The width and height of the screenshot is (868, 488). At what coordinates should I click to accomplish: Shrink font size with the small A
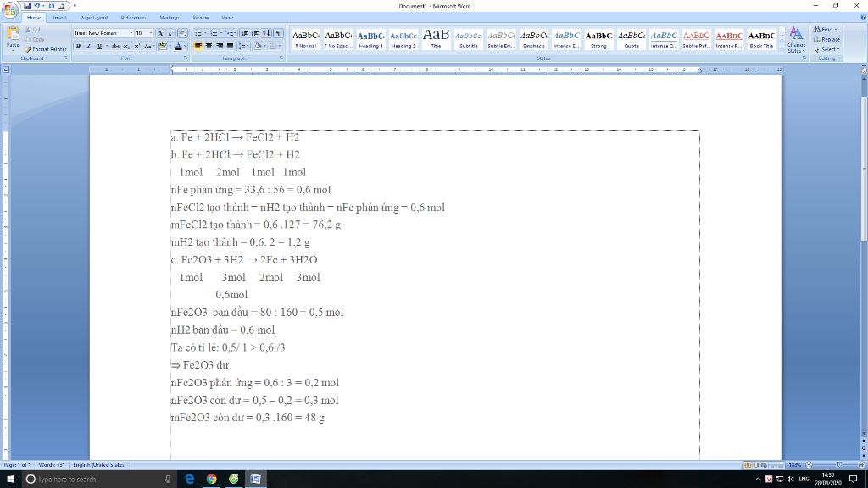170,33
